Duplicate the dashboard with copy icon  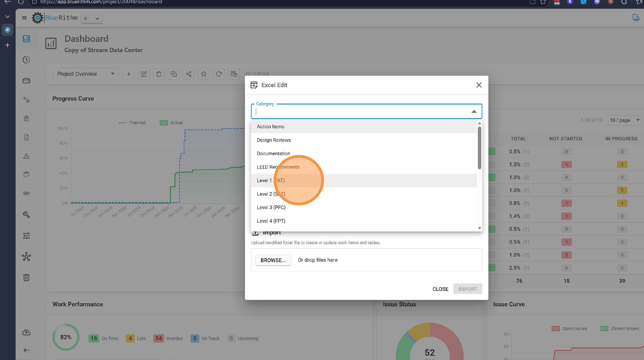(173, 74)
